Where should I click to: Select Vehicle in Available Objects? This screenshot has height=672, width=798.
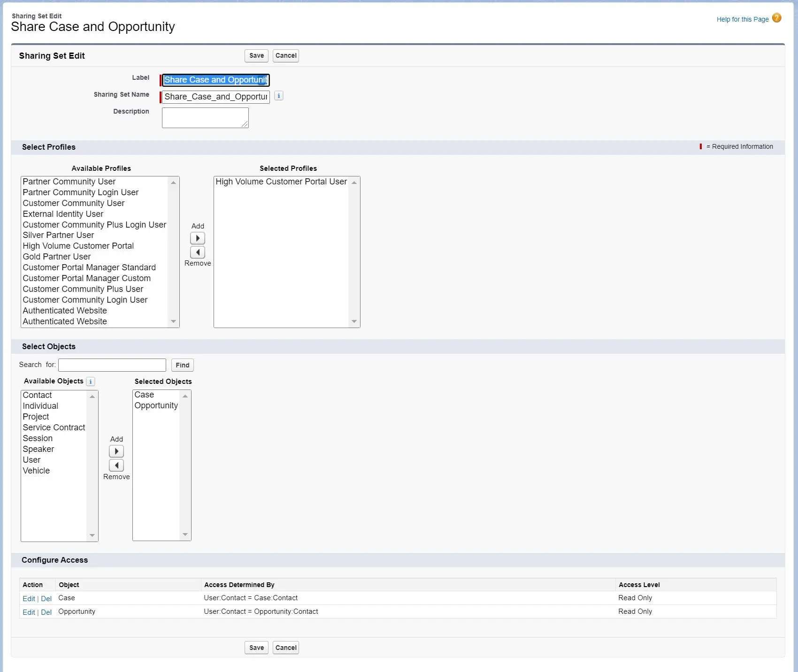click(54, 471)
